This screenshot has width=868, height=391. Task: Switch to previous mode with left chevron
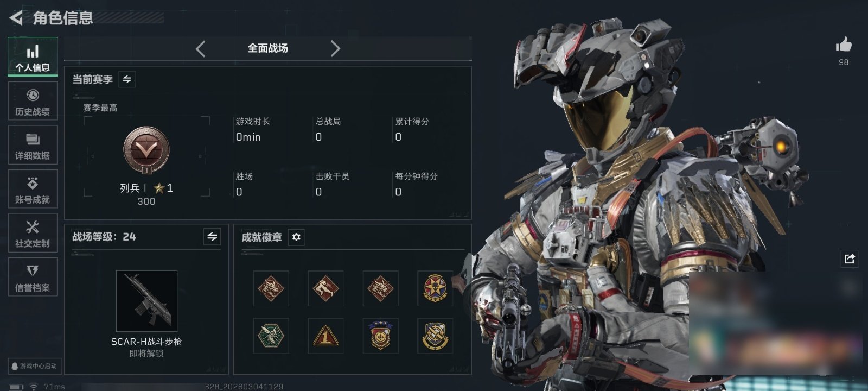click(201, 49)
